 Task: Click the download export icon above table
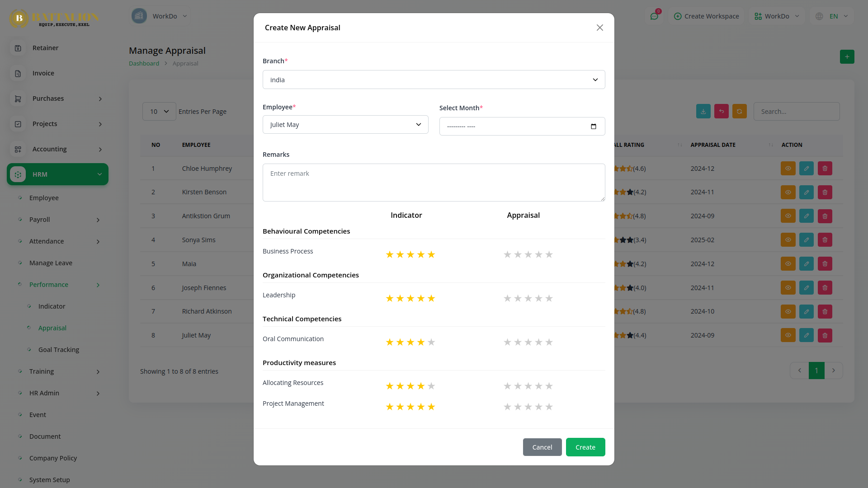coord(703,112)
